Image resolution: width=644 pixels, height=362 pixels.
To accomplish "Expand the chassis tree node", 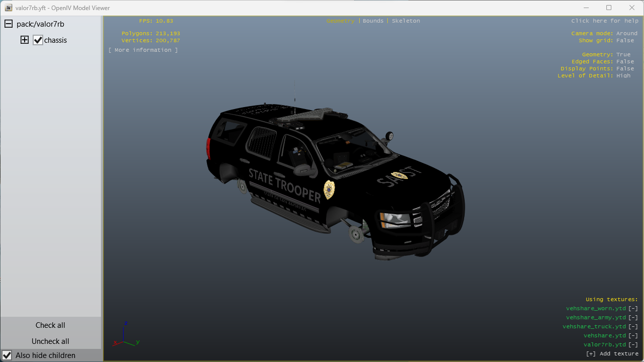I will (25, 40).
